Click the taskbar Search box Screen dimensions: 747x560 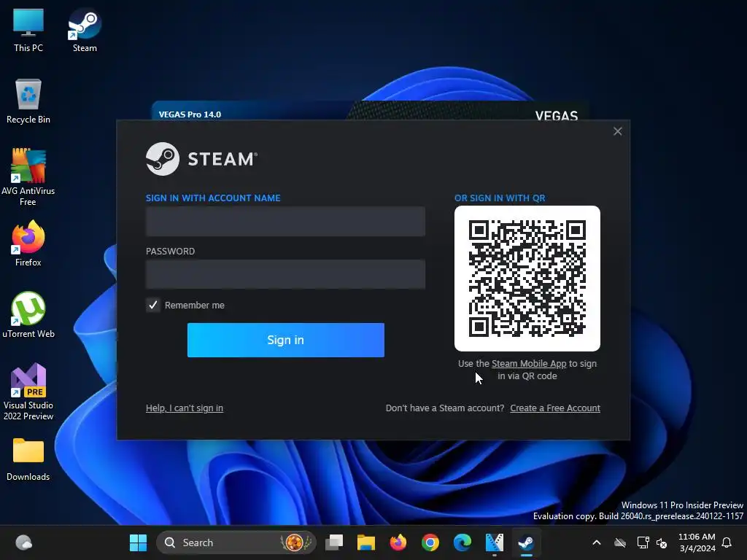(236, 542)
